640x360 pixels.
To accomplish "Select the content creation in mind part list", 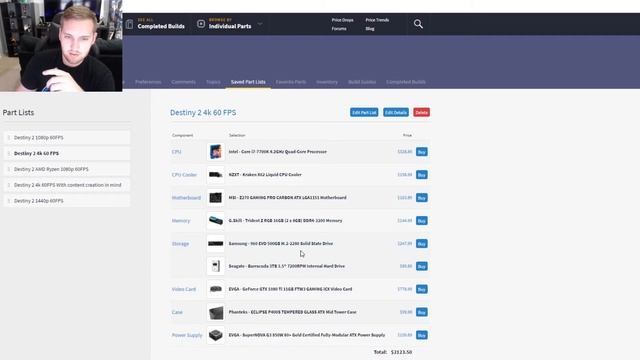I will (67, 185).
